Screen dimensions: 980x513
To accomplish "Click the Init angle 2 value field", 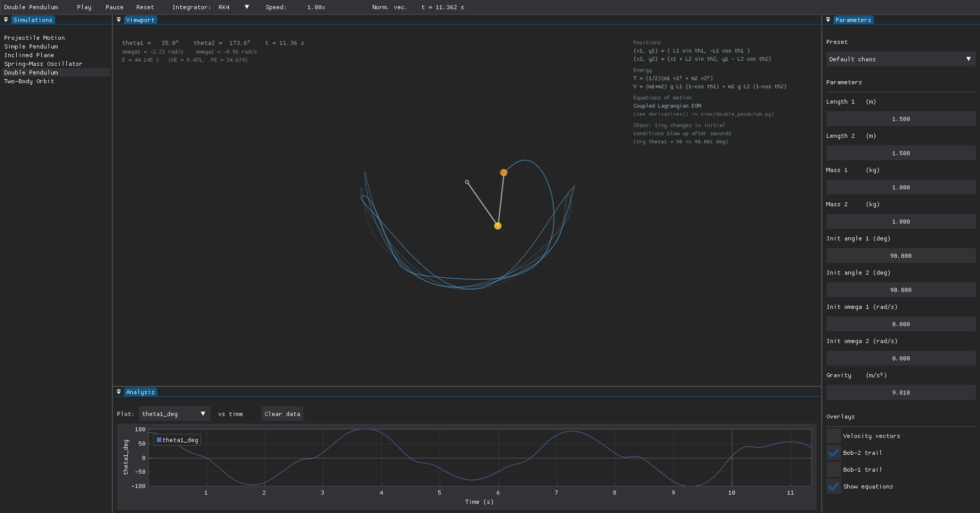I will point(901,290).
